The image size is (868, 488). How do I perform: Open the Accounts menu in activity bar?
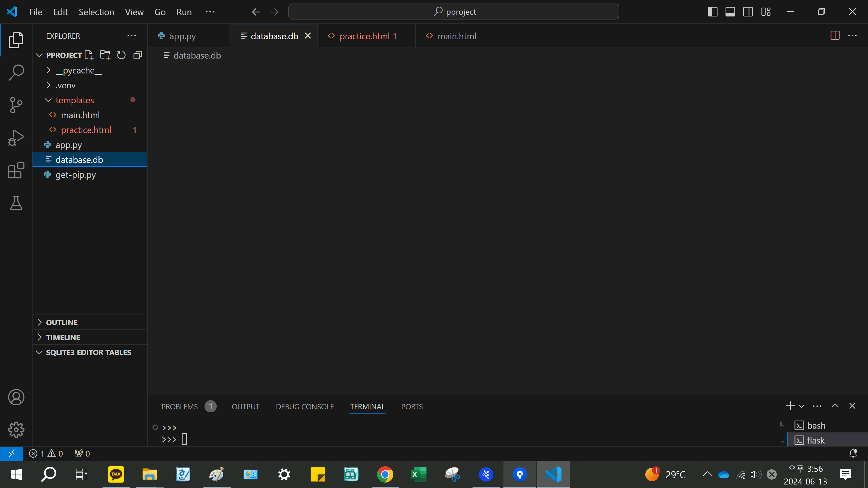16,397
